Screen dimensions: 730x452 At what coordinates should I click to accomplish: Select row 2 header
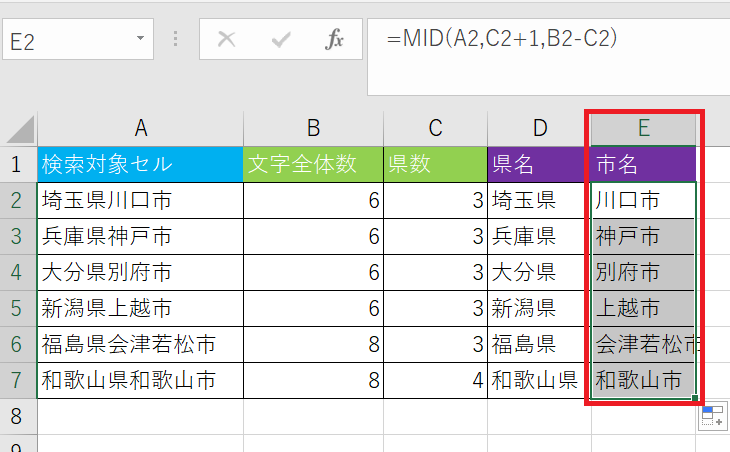tap(18, 200)
